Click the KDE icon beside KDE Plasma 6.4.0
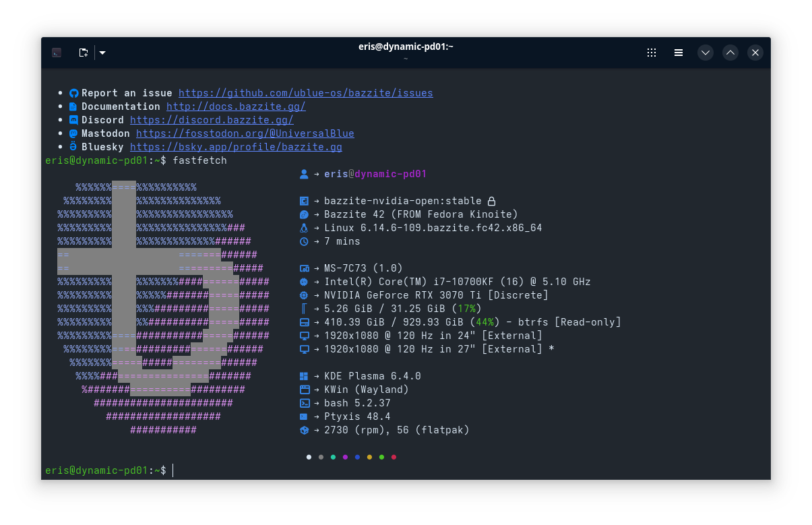This screenshot has height=525, width=812. pos(304,376)
